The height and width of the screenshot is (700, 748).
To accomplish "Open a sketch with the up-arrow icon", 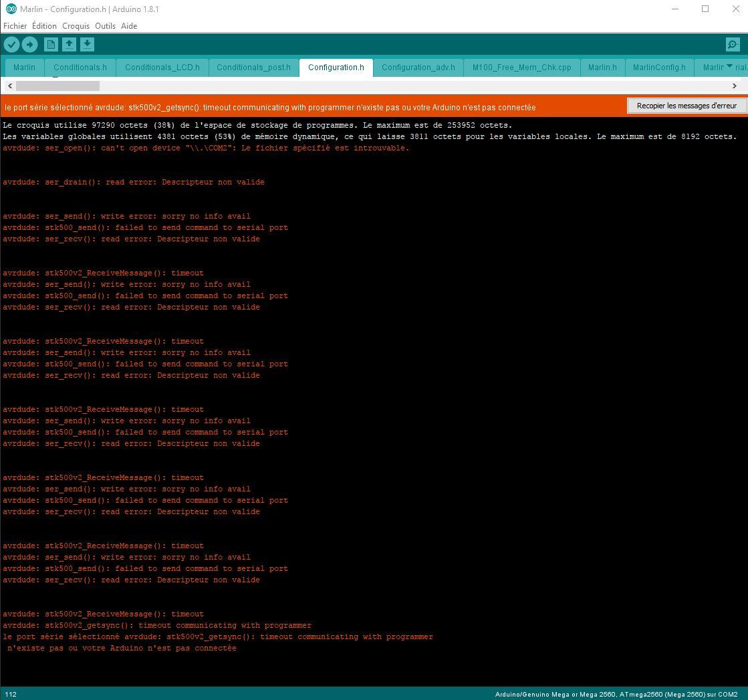I will coord(69,45).
